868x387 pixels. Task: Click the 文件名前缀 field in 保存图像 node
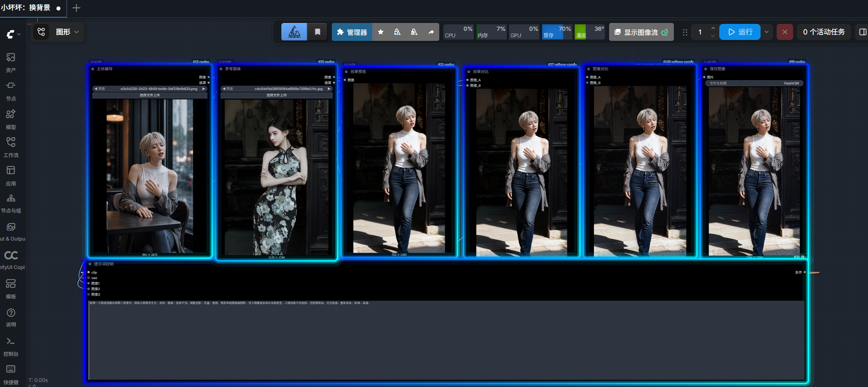tap(754, 84)
